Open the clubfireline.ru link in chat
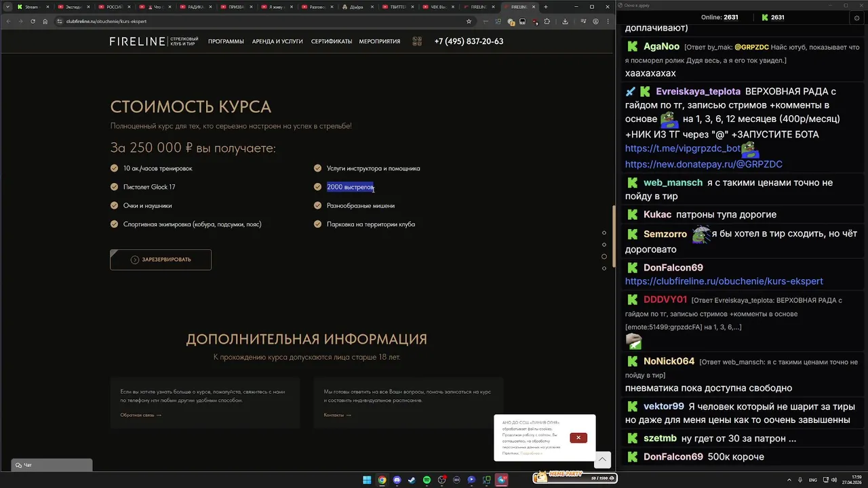This screenshot has height=488, width=868. 724,281
